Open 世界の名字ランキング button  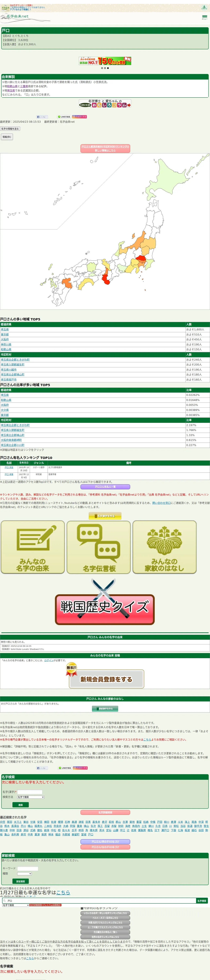pos(105,937)
